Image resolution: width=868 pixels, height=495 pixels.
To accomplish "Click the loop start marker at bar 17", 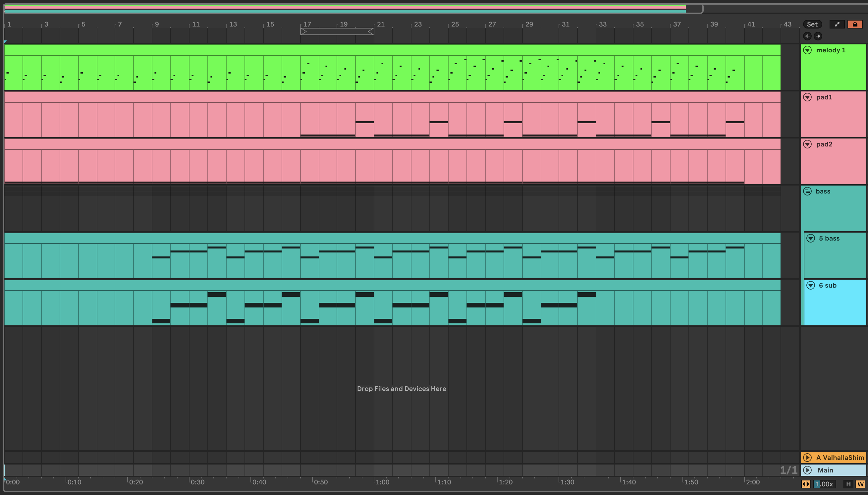I will click(303, 31).
